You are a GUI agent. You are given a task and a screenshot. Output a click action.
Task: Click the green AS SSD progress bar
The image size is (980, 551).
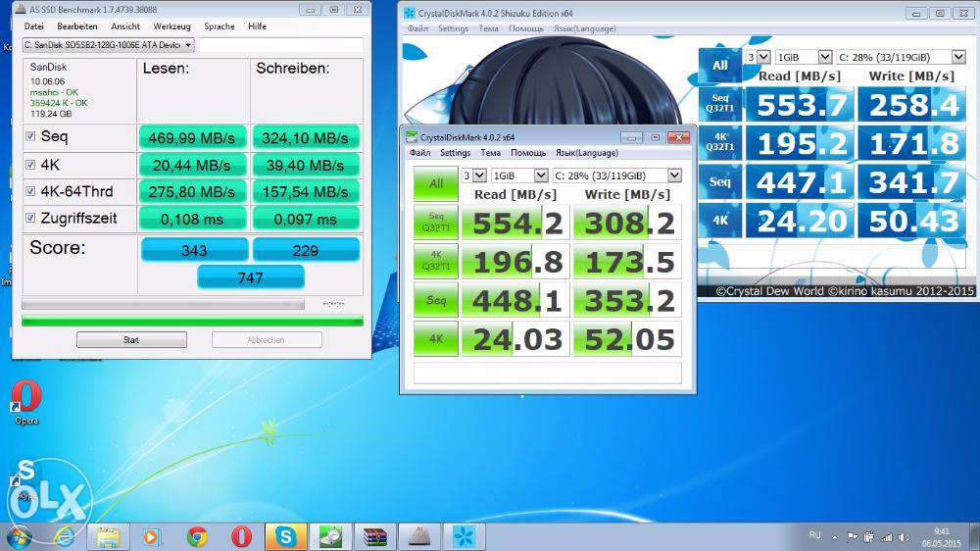[x=192, y=321]
